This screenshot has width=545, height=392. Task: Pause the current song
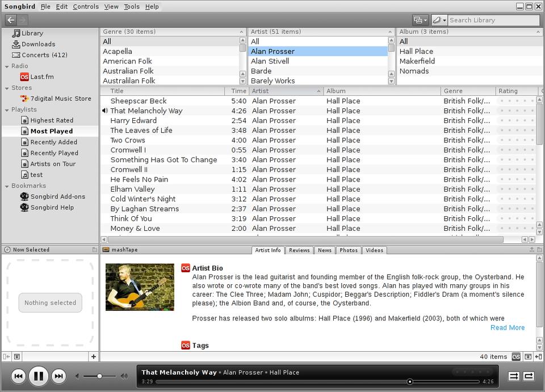[x=38, y=376]
